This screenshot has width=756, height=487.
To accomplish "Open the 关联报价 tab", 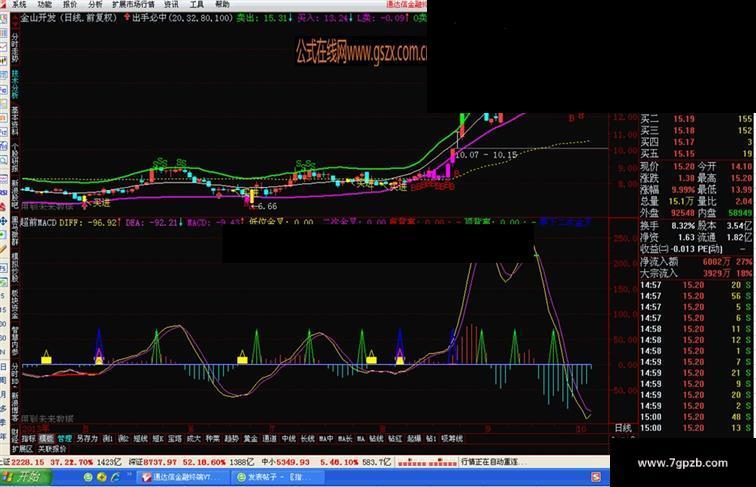I will coord(52,449).
